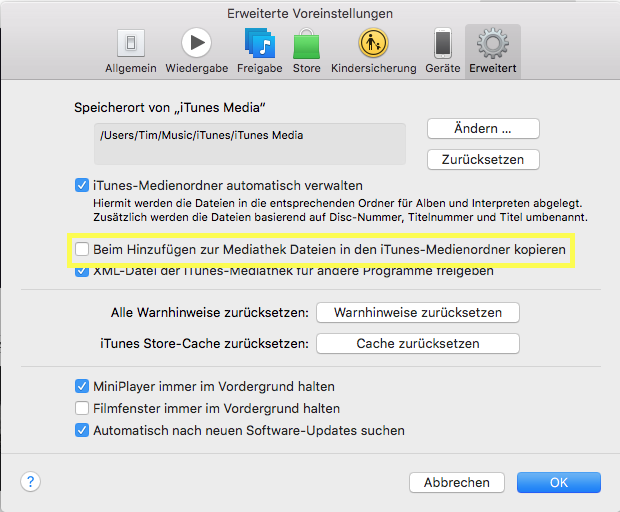Screen dimensions: 620x512
Task: Enable Beim Hinzufügen zur Mediathek Dateien kopieren
Action: tap(81, 249)
